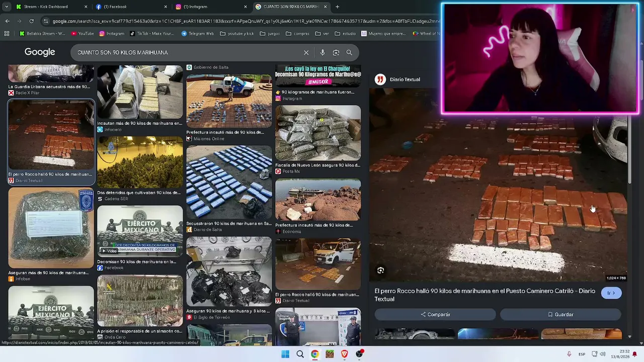Open the YouTube bookmark

click(x=83, y=34)
